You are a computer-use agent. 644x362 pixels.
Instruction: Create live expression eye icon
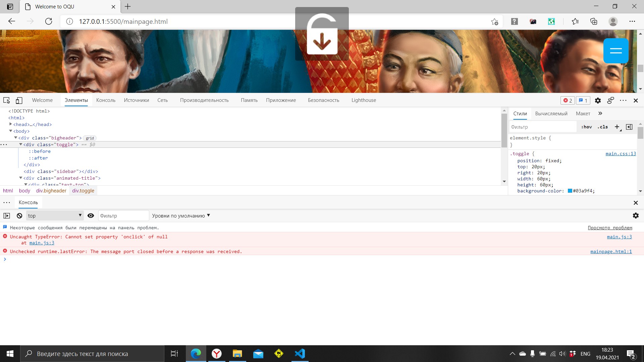pyautogui.click(x=91, y=216)
